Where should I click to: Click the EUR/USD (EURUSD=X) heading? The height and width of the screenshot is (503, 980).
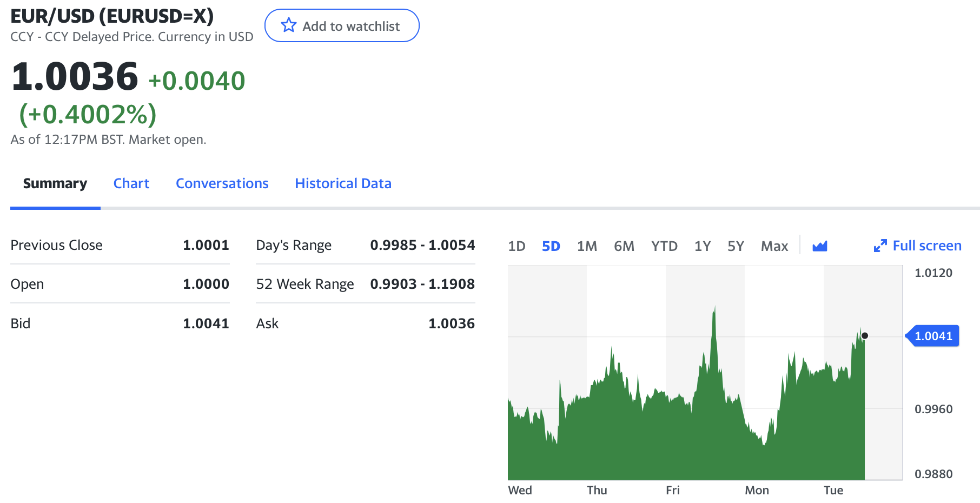point(112,16)
